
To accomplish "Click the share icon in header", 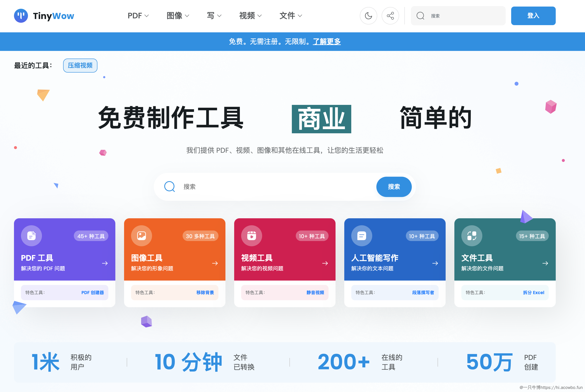I will click(x=390, y=16).
